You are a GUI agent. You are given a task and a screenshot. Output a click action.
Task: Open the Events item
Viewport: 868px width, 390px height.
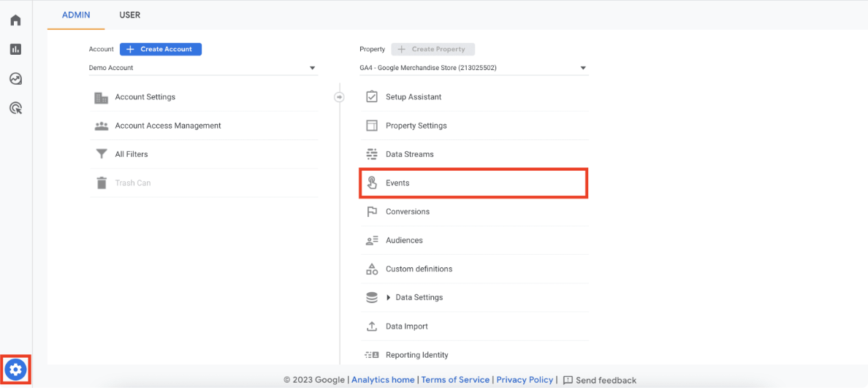[473, 183]
